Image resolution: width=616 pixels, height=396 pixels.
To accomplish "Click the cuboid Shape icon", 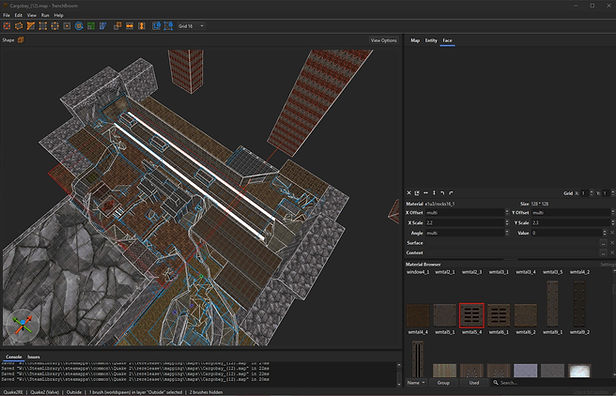I will (x=21, y=40).
